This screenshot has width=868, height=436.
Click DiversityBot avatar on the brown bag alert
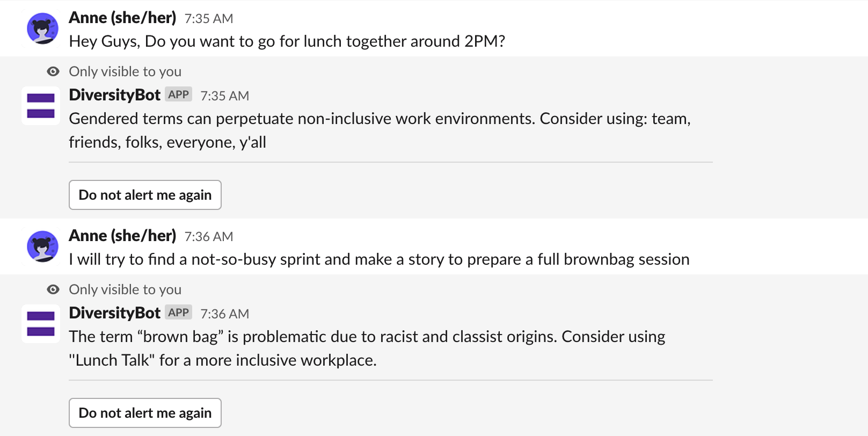coord(41,324)
